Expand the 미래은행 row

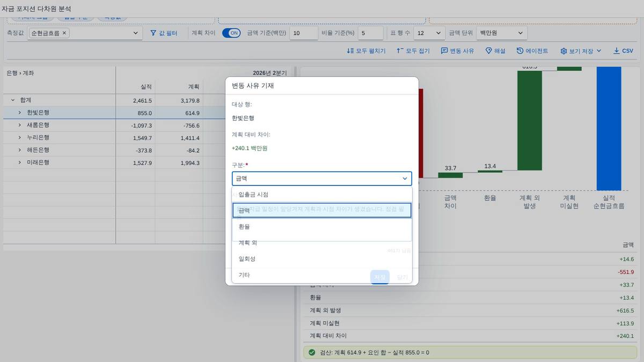(20, 162)
